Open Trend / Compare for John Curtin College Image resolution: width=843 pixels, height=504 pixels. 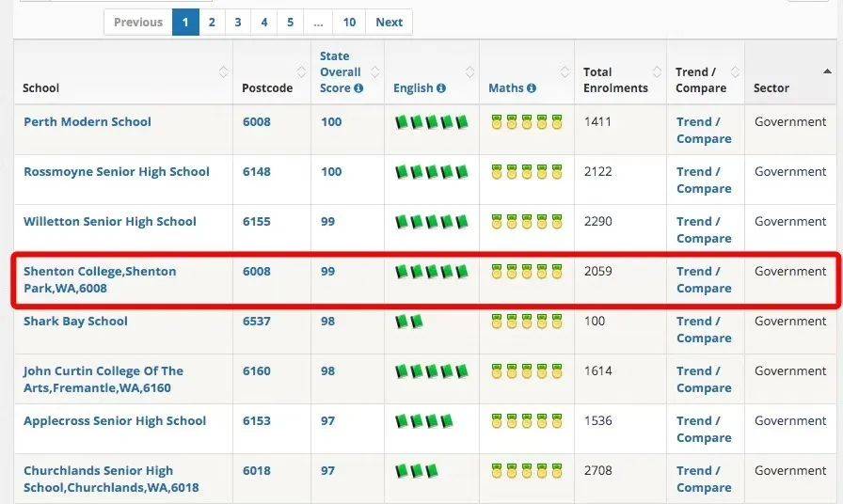(x=704, y=379)
